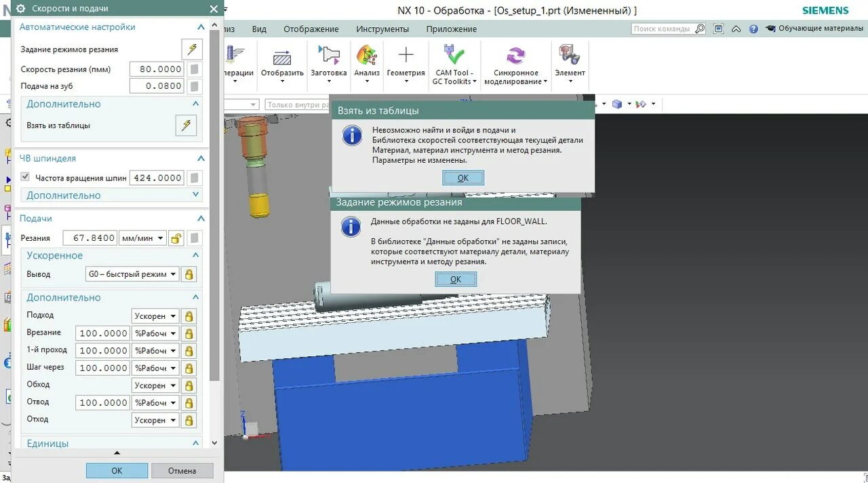Collapse the ЧВ шпинделя section

201,158
